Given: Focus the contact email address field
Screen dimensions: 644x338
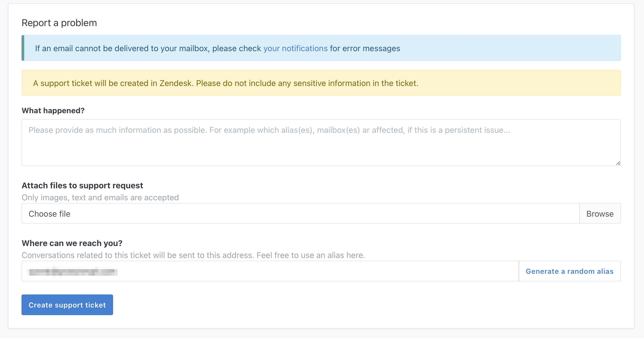Looking at the screenshot, I should [270, 271].
